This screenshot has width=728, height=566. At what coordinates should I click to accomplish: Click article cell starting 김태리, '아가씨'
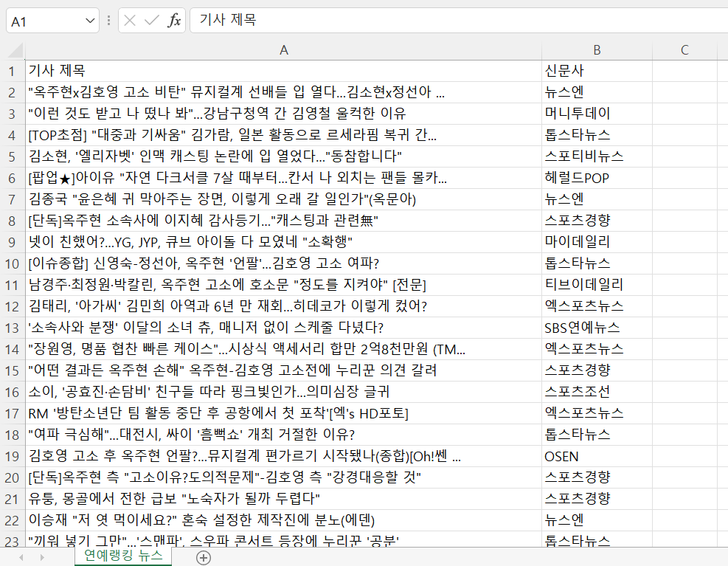pyautogui.click(x=283, y=306)
